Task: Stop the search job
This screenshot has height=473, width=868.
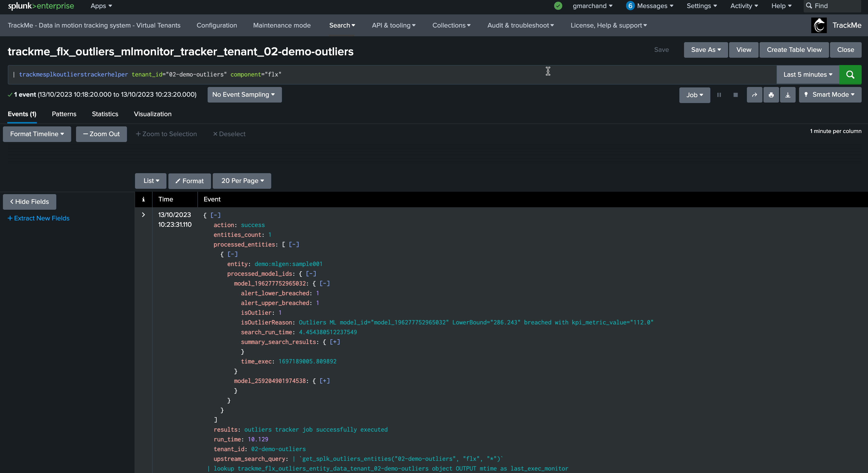Action: pyautogui.click(x=736, y=95)
